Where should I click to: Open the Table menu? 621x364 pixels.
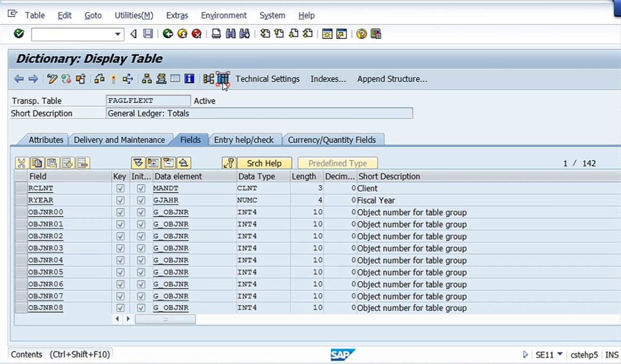[35, 15]
